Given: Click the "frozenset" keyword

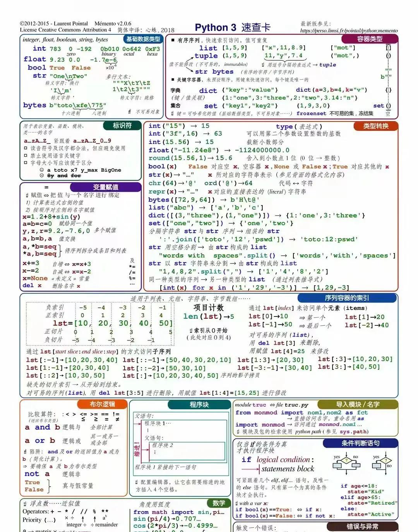Looking at the screenshot, I should pyautogui.click(x=311, y=113).
